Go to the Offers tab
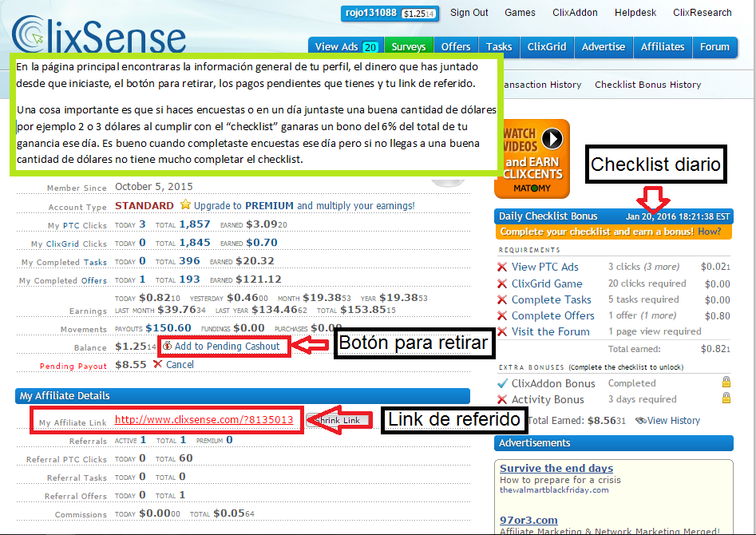Screen dimensions: 756x535 point(456,47)
